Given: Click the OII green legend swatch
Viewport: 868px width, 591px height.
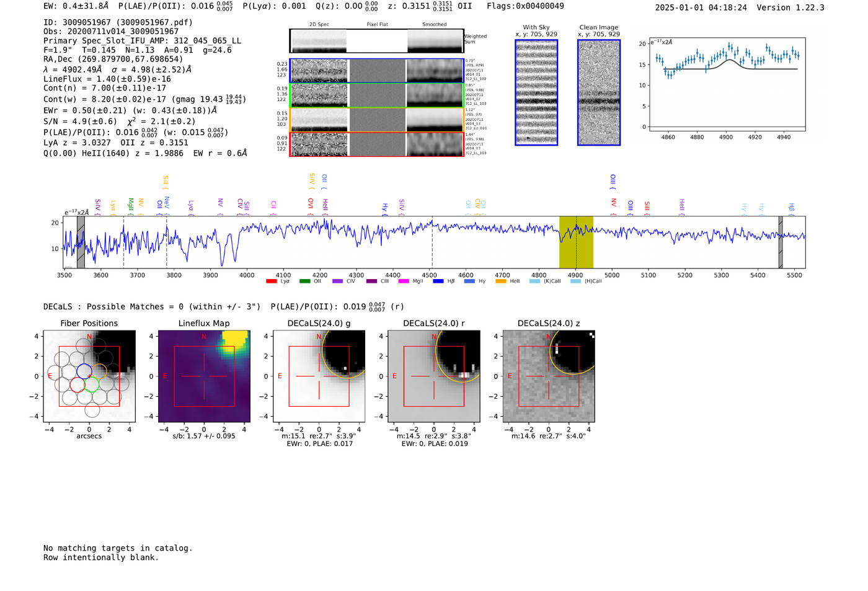Looking at the screenshot, I should 304,281.
